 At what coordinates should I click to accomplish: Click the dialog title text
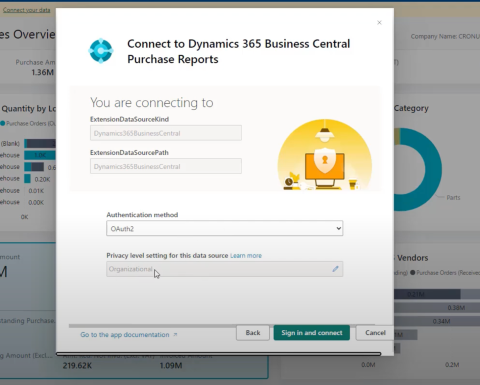coord(239,51)
